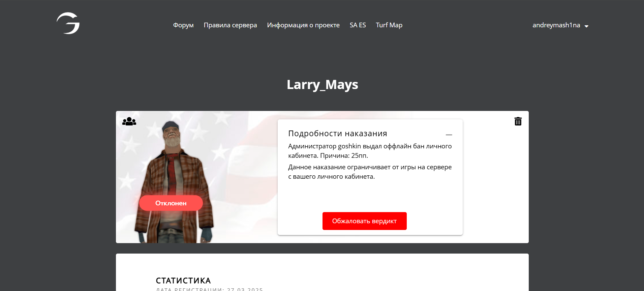Go to the Форум page
This screenshot has width=644, height=291.
point(183,25)
